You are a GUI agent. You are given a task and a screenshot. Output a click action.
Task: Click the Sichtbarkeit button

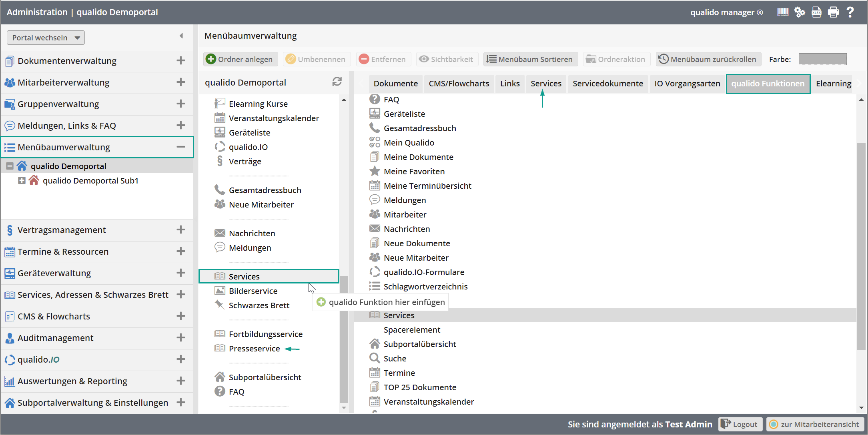click(x=447, y=59)
